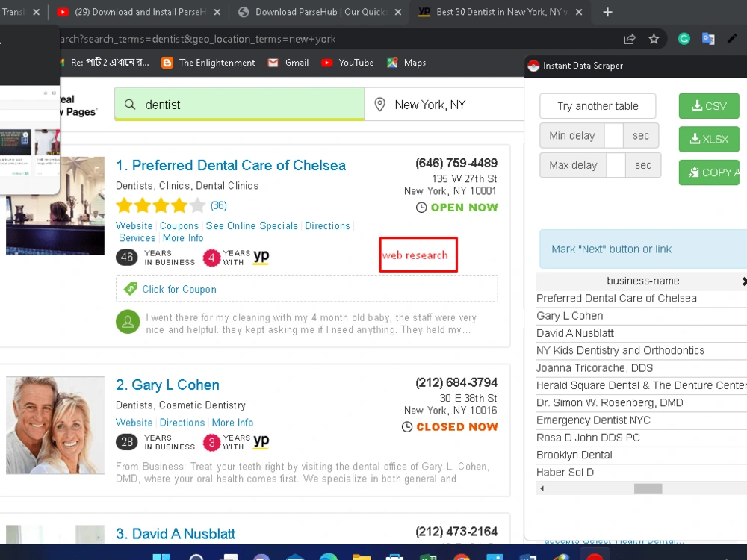The width and height of the screenshot is (747, 560).
Task: Click Try another table button
Action: click(x=598, y=106)
